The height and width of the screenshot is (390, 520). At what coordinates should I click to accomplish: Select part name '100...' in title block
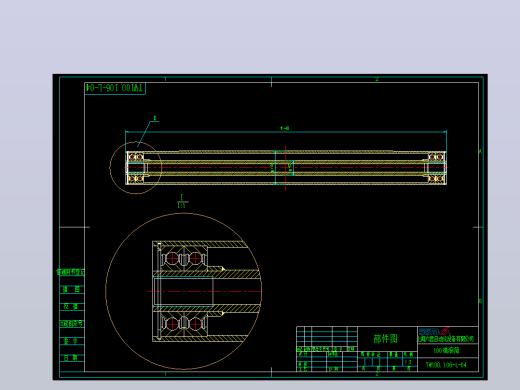coord(446,350)
